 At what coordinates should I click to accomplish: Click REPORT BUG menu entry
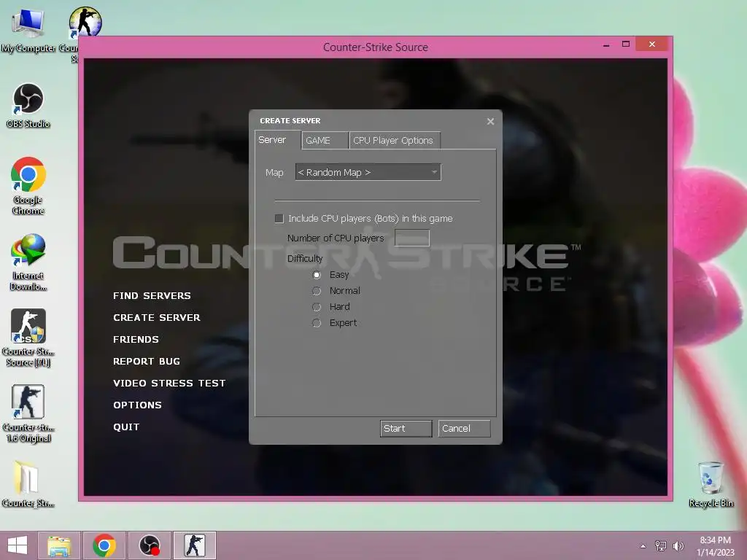pyautogui.click(x=147, y=362)
